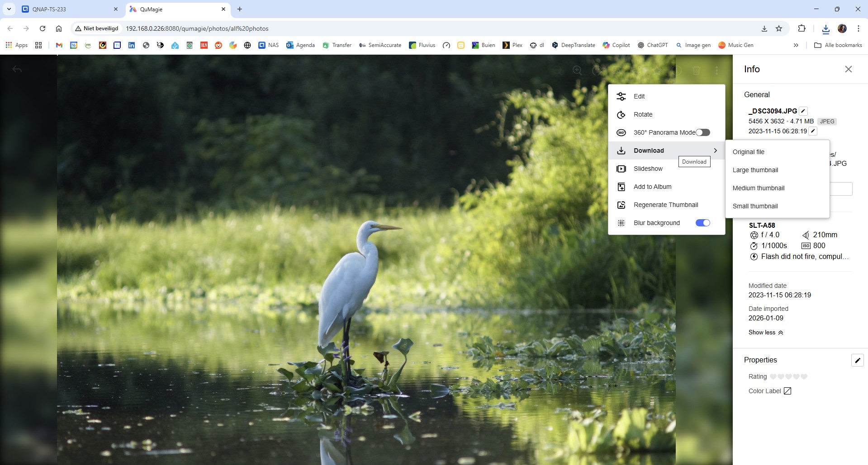Open the LinkedIn bookmark icon

132,45
